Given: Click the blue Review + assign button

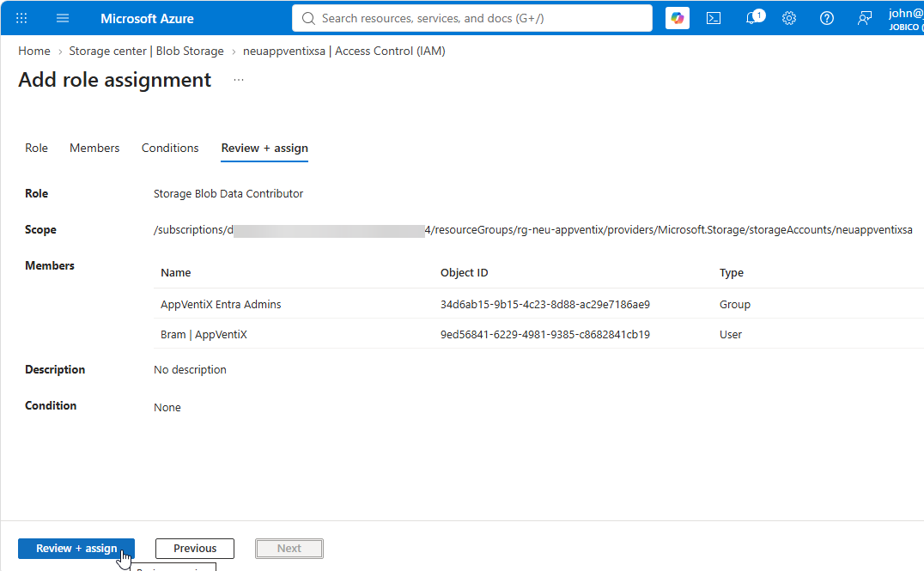Looking at the screenshot, I should (76, 548).
